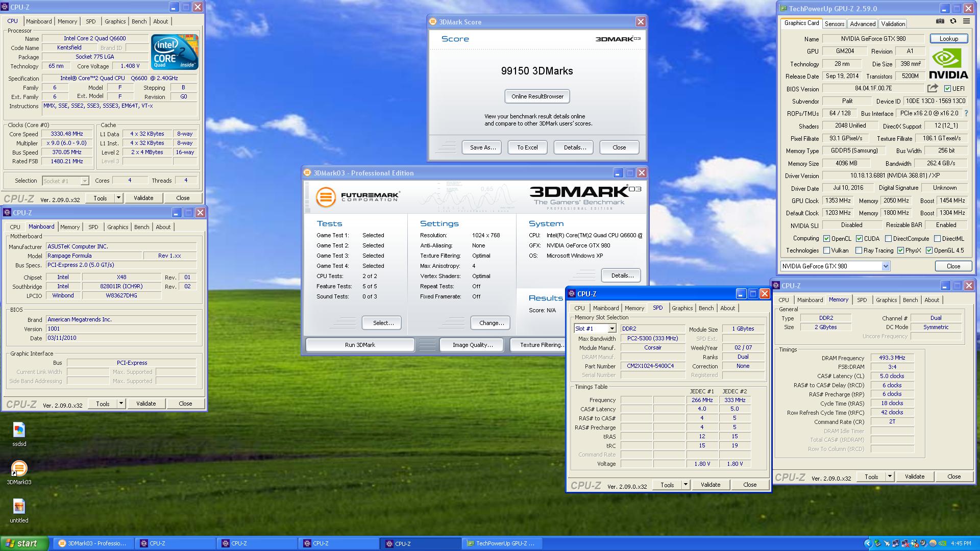Screen dimensions: 980x551
Task: Click the To Excel button
Action: (527, 147)
